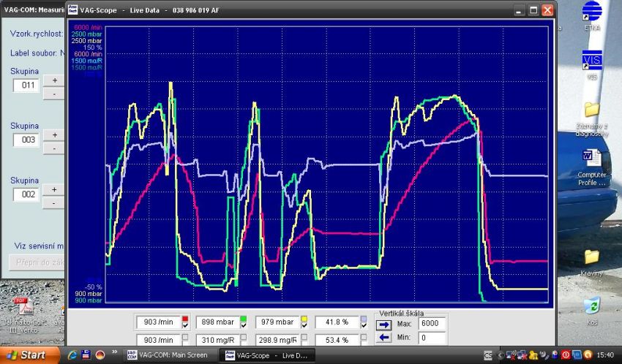
Task: Click the left arrow vertical scale button
Action: point(385,338)
